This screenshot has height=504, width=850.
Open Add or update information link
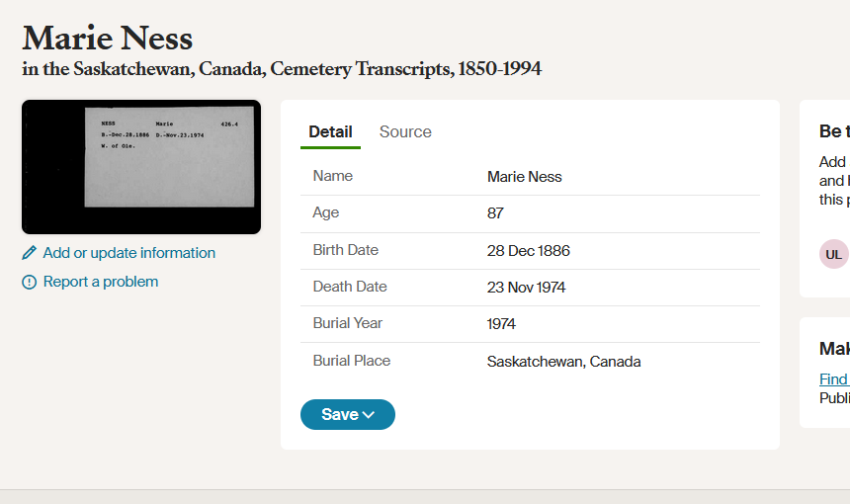[129, 253]
